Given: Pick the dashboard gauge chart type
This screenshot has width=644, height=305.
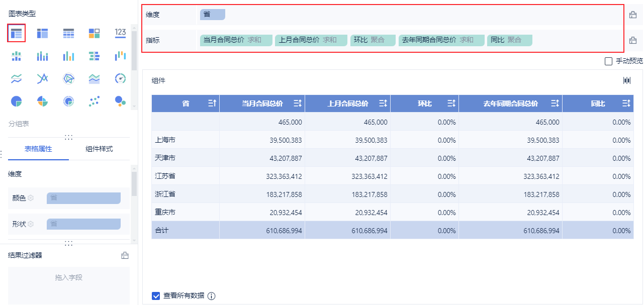Looking at the screenshot, I should click(120, 78).
